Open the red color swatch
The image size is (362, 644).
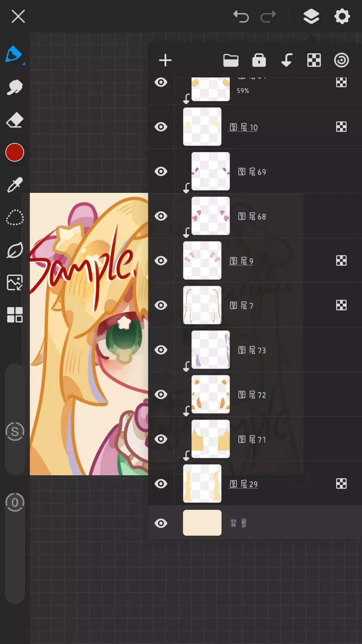pyautogui.click(x=14, y=152)
